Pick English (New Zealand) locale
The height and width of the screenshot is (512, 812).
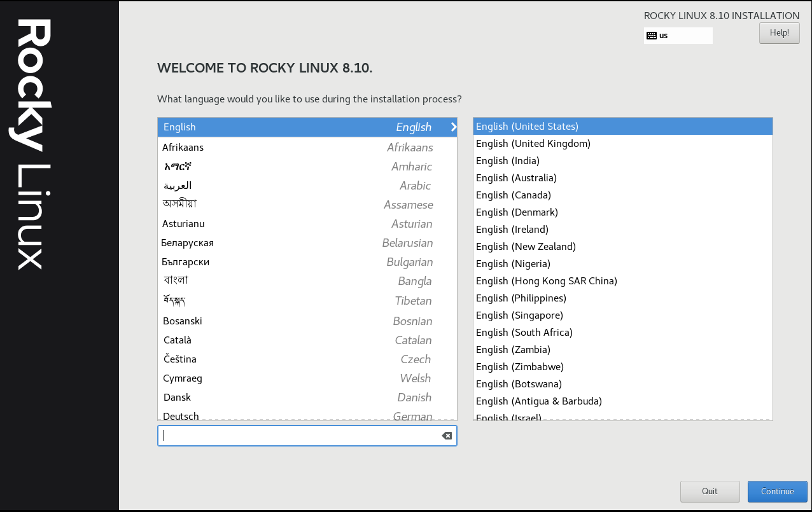623,246
